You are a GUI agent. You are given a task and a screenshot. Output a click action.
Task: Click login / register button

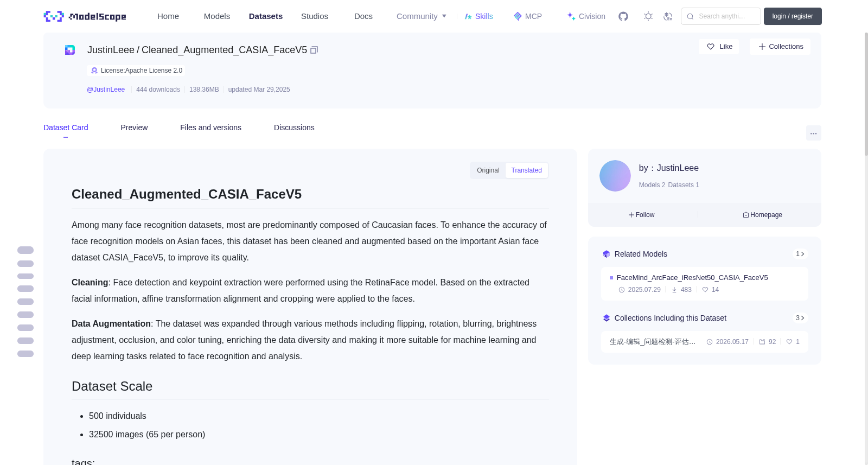click(793, 16)
